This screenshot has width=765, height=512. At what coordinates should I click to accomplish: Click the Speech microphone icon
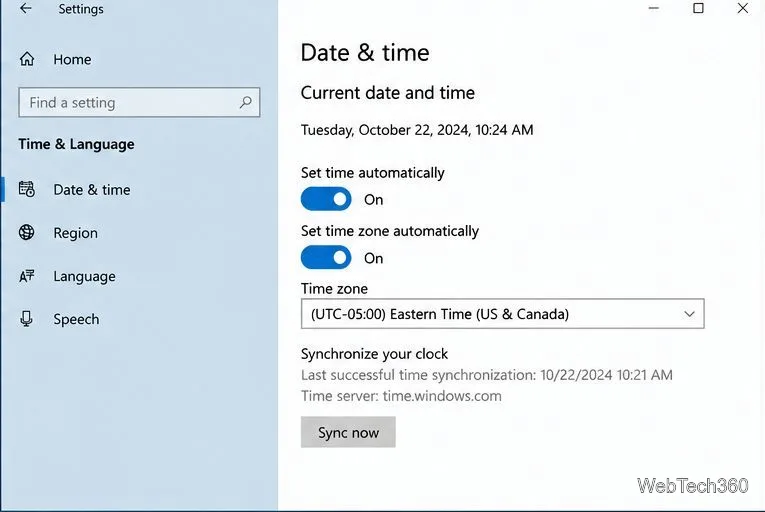(x=26, y=319)
